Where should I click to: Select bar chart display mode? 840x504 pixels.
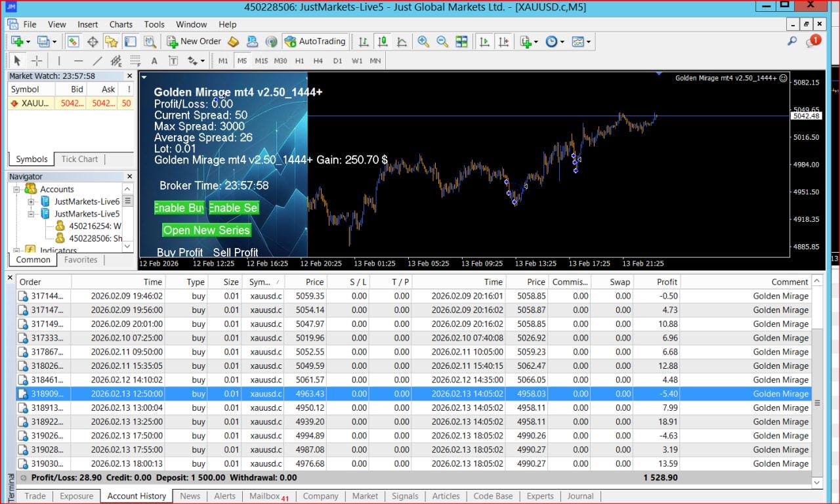pyautogui.click(x=363, y=41)
